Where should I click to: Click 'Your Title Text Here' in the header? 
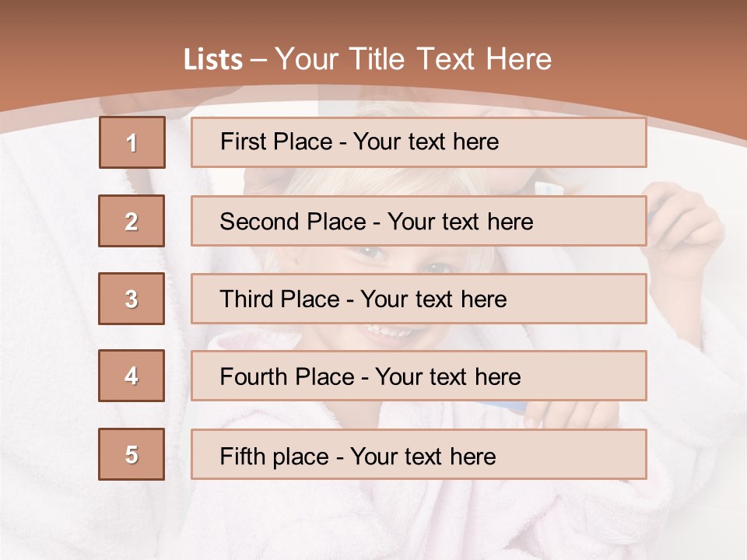tap(413, 59)
